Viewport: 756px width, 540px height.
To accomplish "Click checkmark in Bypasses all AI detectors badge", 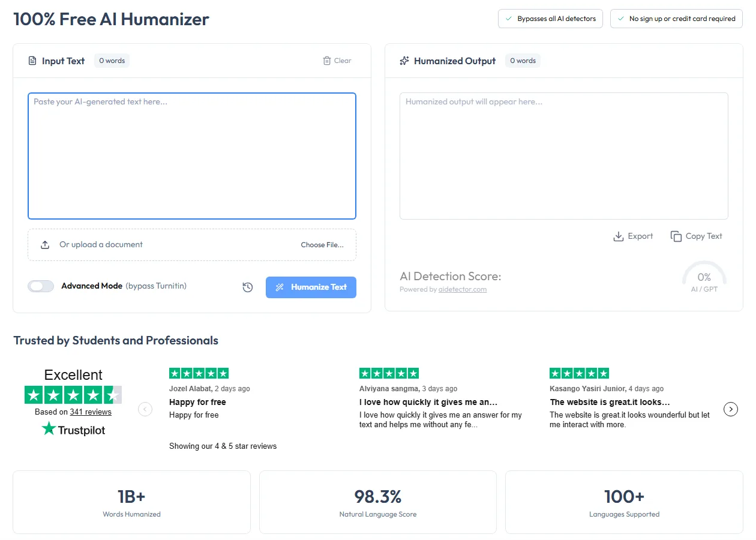I will click(508, 19).
